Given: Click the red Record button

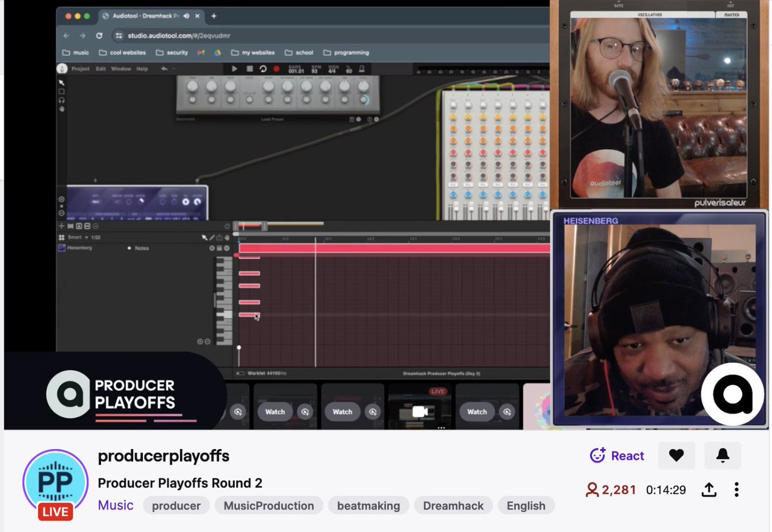Looking at the screenshot, I should point(277,69).
